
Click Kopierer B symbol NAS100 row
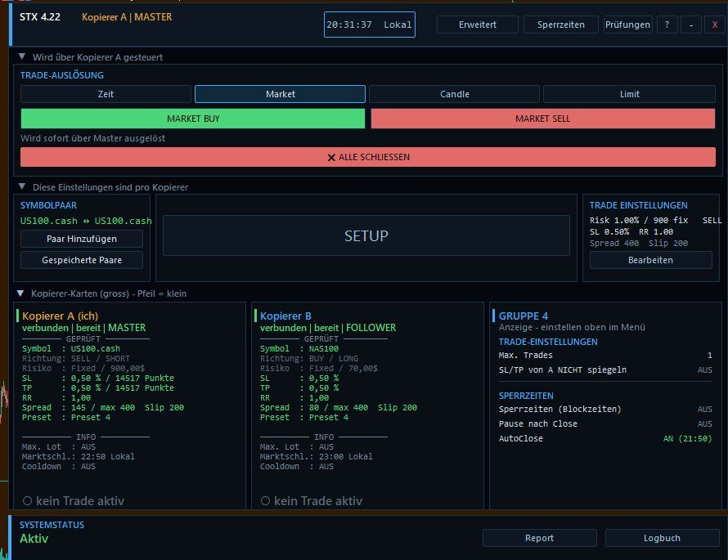click(299, 348)
